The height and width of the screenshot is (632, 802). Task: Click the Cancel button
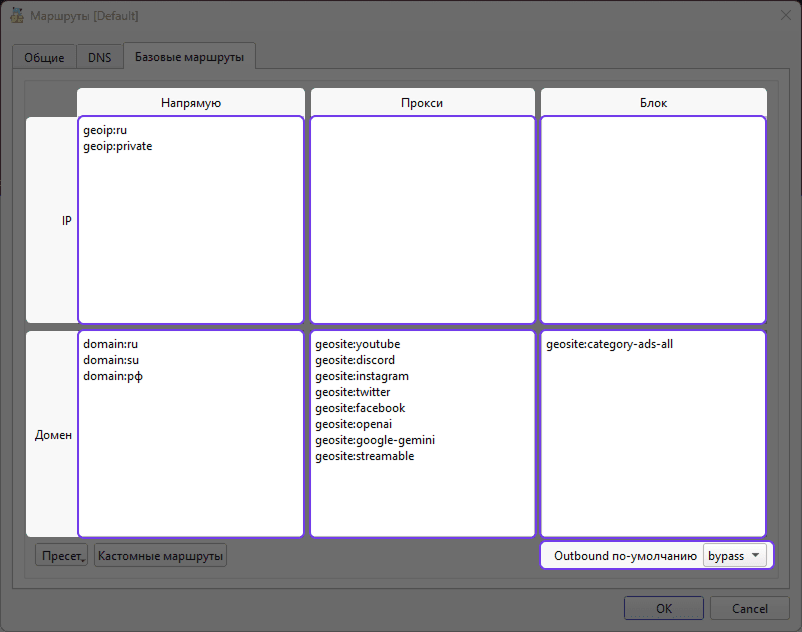[749, 608]
